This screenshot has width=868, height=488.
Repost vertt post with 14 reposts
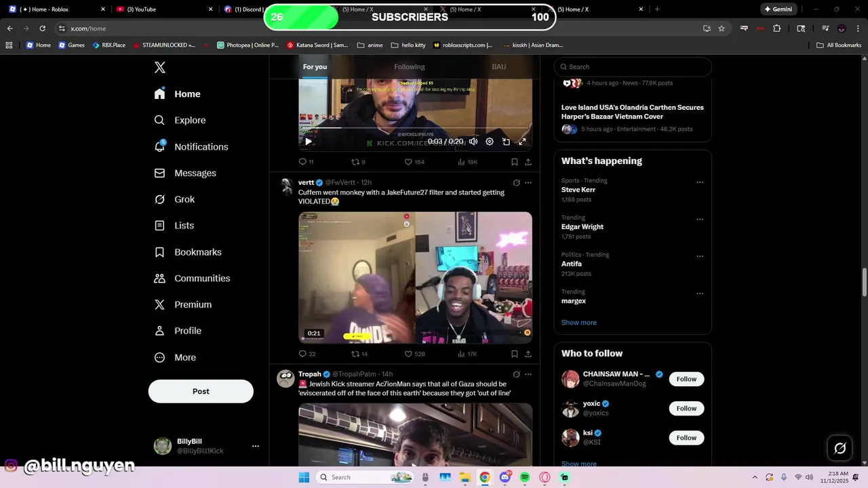tap(359, 354)
